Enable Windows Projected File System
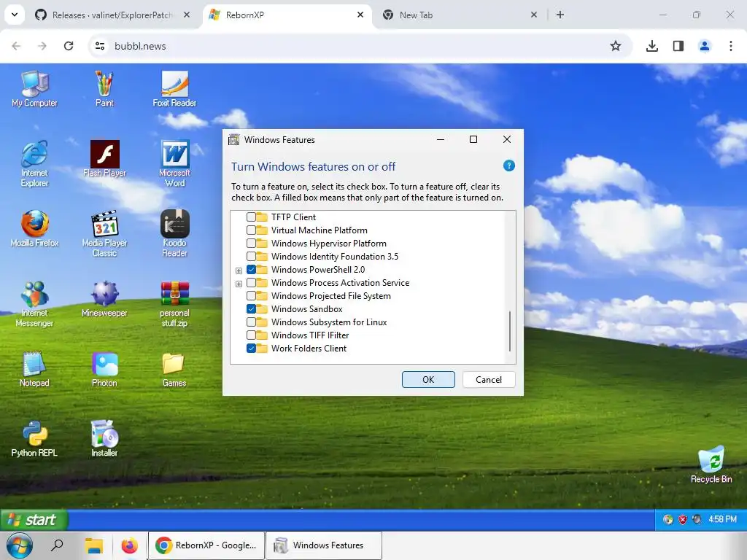This screenshot has width=747, height=560. coord(251,296)
